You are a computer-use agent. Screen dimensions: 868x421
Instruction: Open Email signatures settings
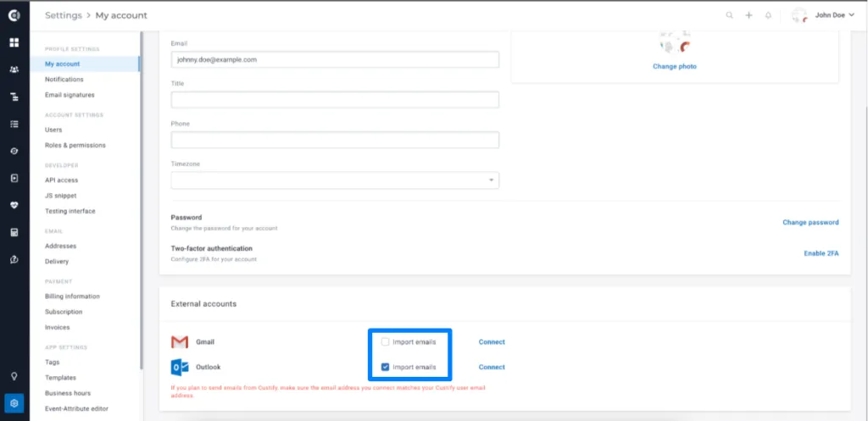click(70, 95)
